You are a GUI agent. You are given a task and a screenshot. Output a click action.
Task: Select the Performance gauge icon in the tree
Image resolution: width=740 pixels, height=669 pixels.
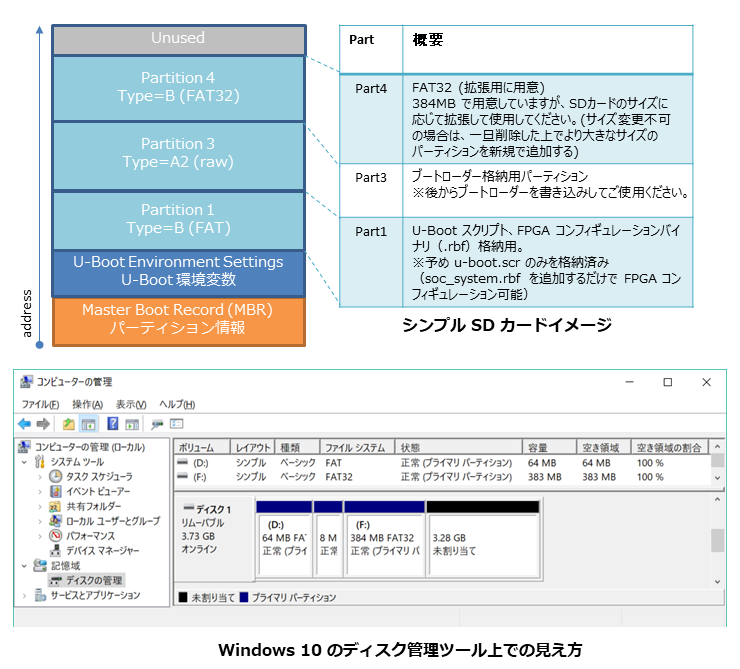click(x=56, y=535)
